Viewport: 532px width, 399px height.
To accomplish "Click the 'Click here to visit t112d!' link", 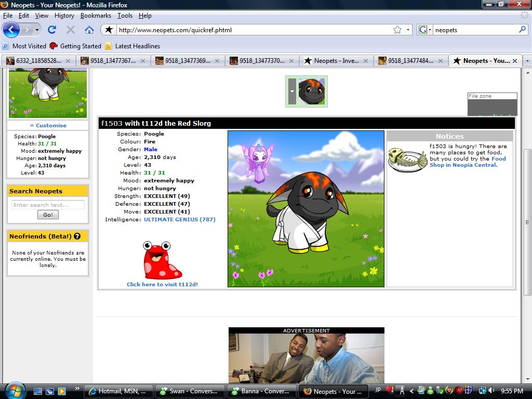I will (162, 284).
